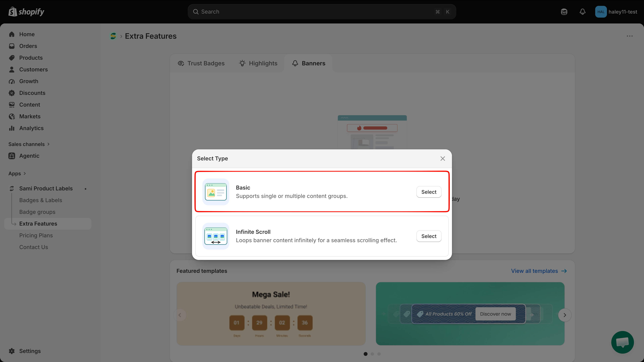Expand the Sales channels section
644x362 pixels.
(29, 144)
